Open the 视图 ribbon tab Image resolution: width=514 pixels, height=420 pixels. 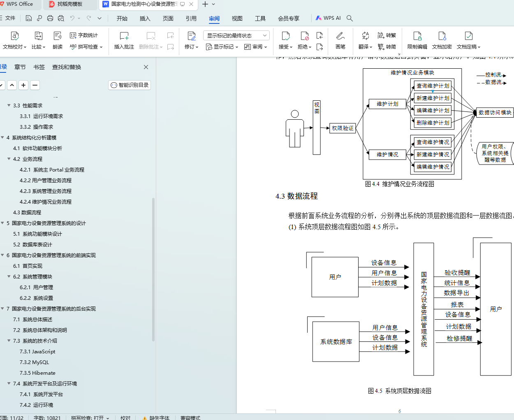237,19
